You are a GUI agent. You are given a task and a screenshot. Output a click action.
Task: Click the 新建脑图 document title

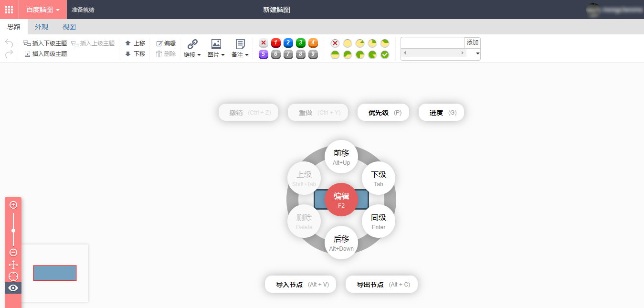tap(276, 10)
